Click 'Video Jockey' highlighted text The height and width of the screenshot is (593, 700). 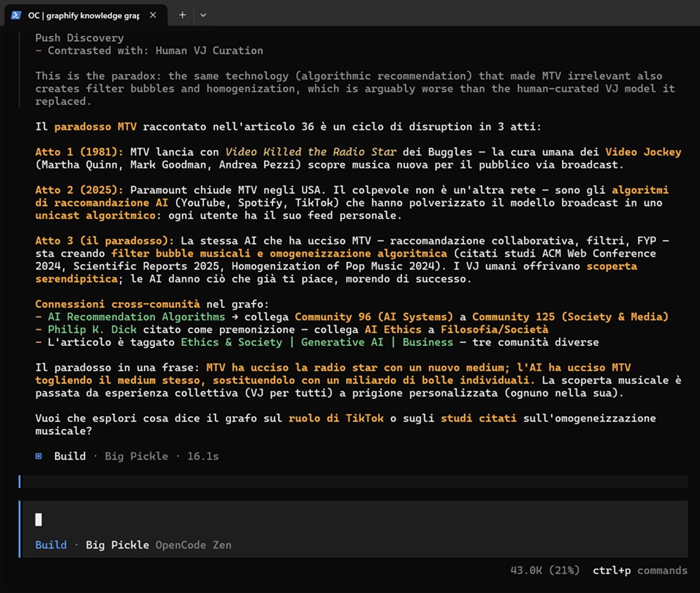[643, 152]
